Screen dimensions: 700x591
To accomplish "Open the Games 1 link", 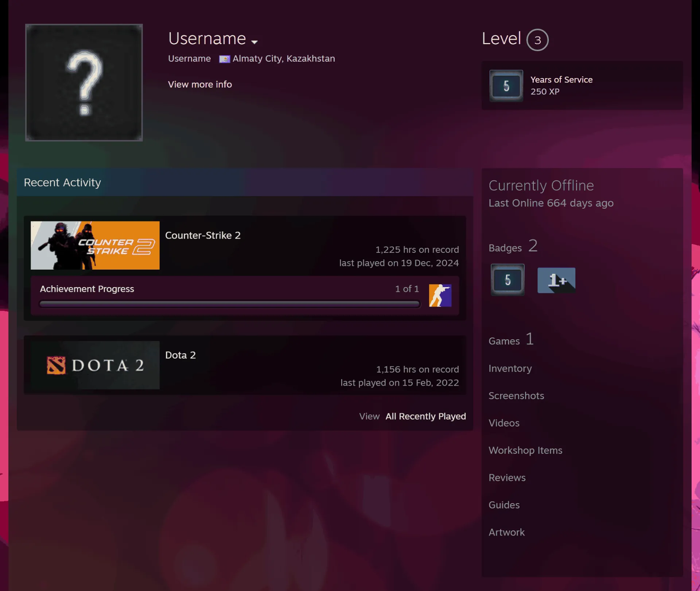I will pyautogui.click(x=511, y=340).
